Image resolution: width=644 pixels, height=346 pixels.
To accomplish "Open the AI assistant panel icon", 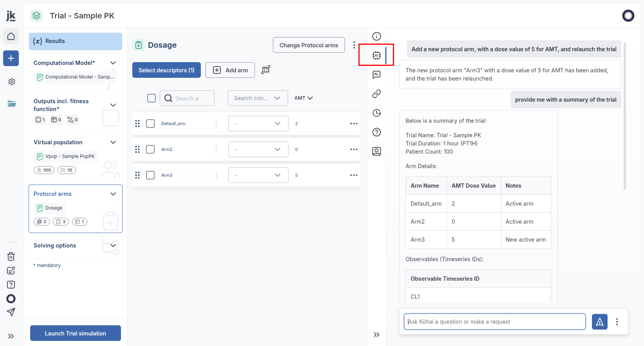I will [376, 56].
